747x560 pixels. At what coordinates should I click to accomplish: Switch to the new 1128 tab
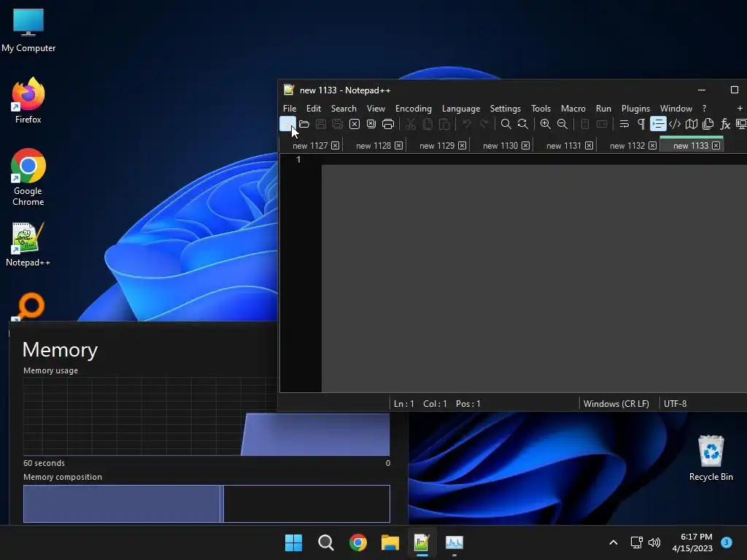pyautogui.click(x=373, y=146)
